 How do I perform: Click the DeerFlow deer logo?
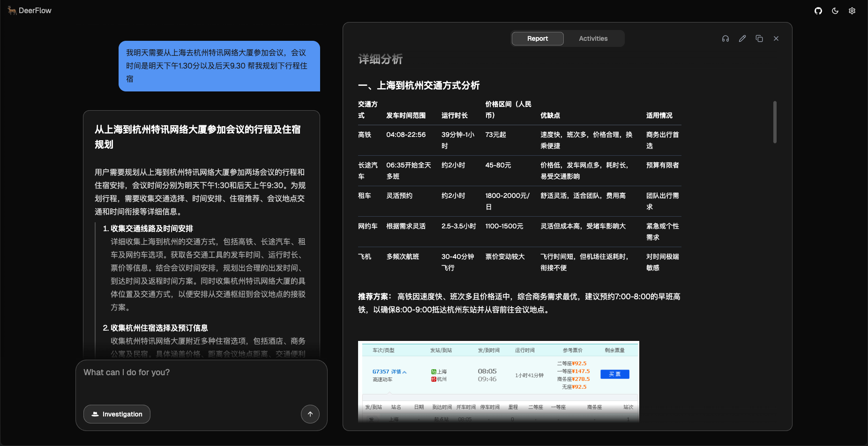pos(12,10)
